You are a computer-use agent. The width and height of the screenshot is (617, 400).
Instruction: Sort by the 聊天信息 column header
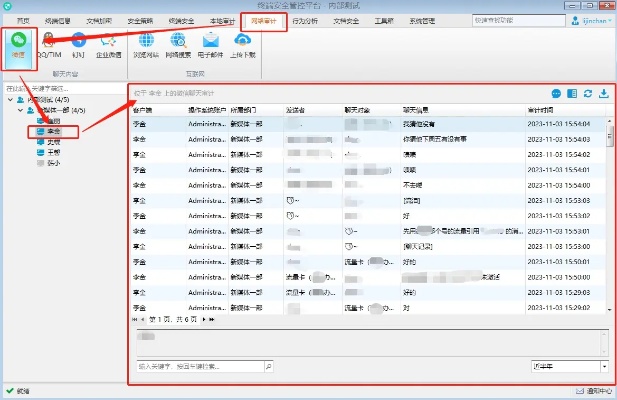(x=463, y=111)
